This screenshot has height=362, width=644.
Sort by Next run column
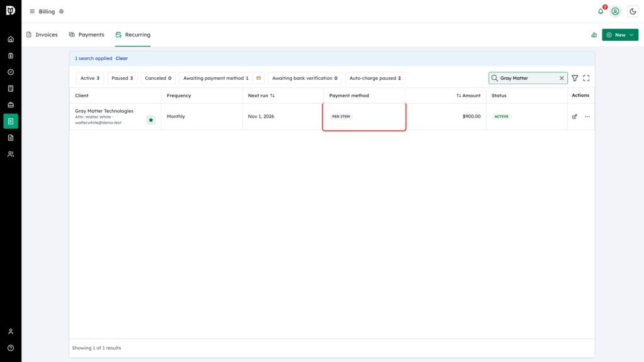261,96
